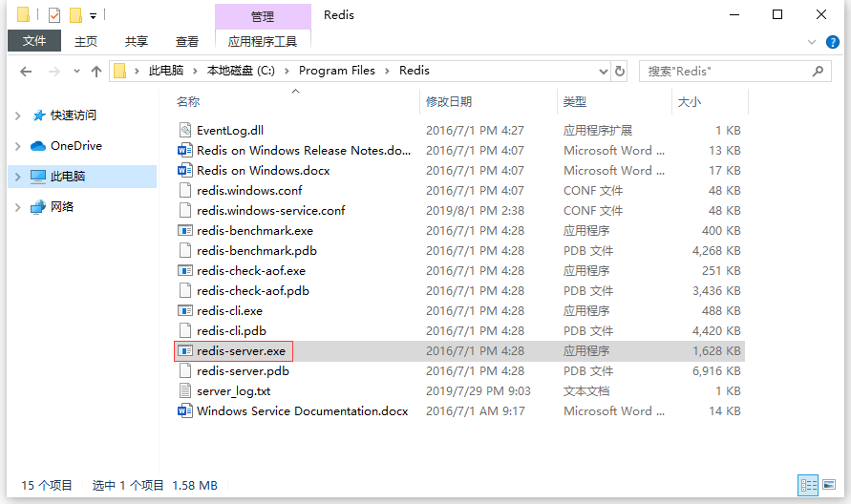
Task: Click the new folder quick access icon
Action: click(76, 14)
